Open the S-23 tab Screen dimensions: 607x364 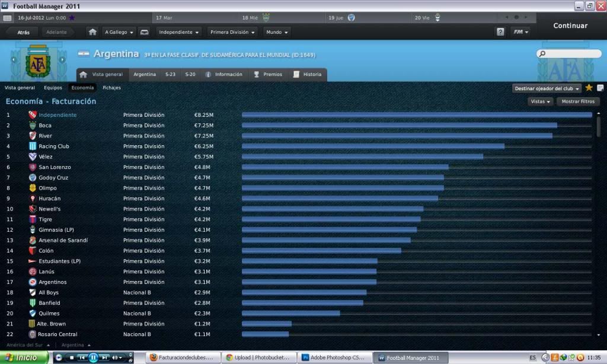[x=170, y=74]
